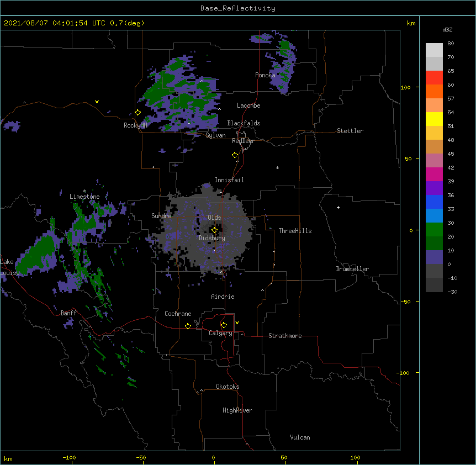The height and width of the screenshot is (465, 476).
Task: Select the ThreeHills city label
Action: [x=295, y=231]
